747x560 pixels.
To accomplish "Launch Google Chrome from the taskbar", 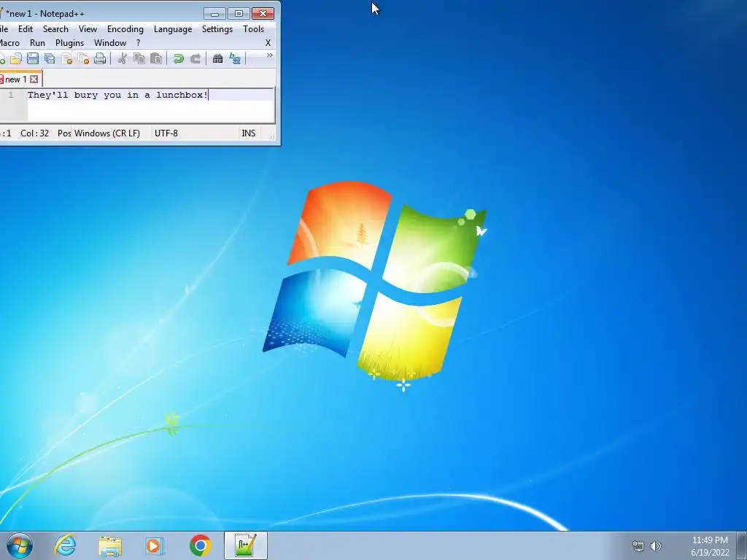I will point(201,545).
